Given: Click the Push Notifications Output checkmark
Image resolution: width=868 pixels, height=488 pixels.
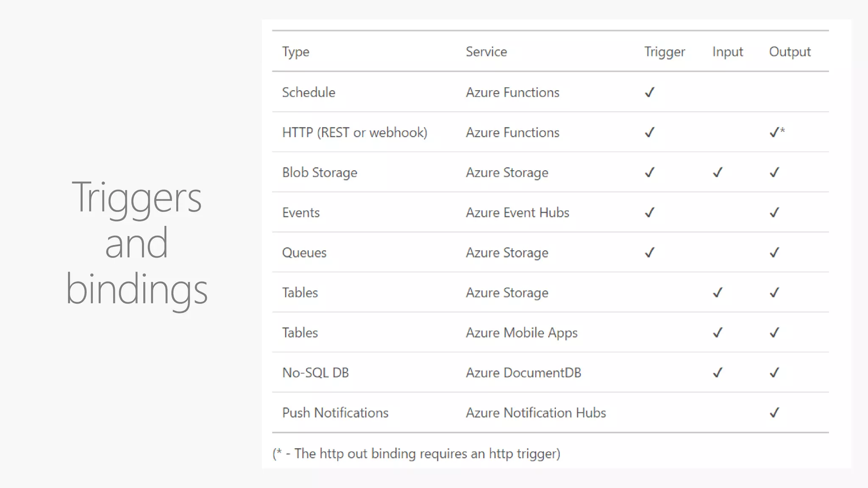Looking at the screenshot, I should 774,413.
